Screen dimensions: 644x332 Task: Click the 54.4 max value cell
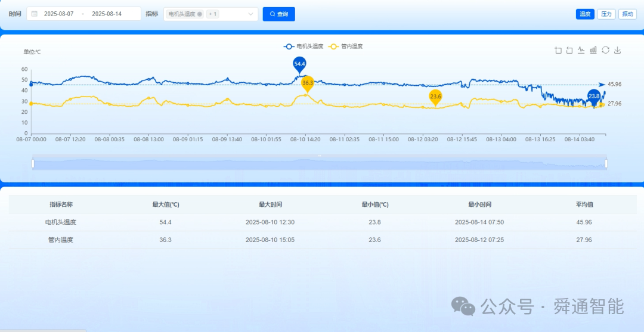click(166, 222)
